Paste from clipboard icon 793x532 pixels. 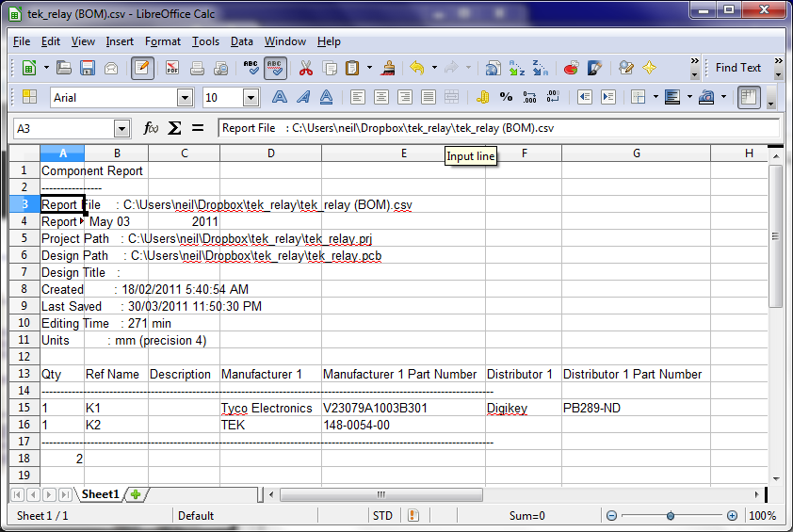tap(352, 68)
